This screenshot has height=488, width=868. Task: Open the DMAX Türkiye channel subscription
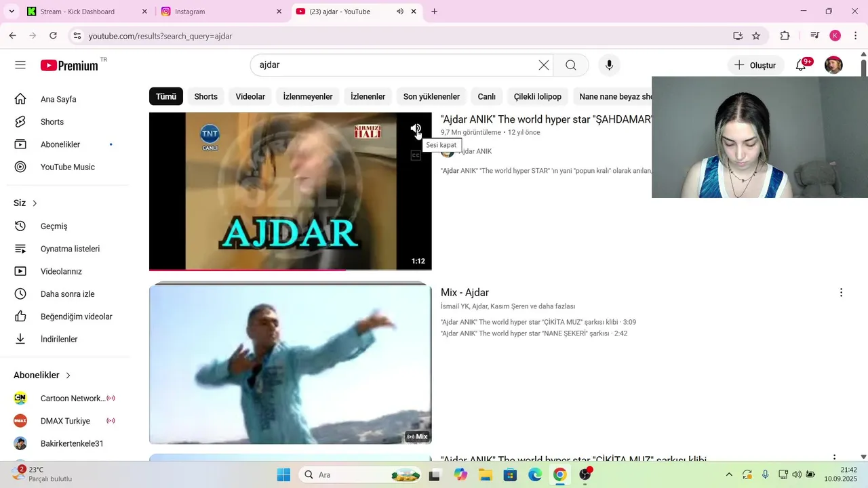[64, 421]
